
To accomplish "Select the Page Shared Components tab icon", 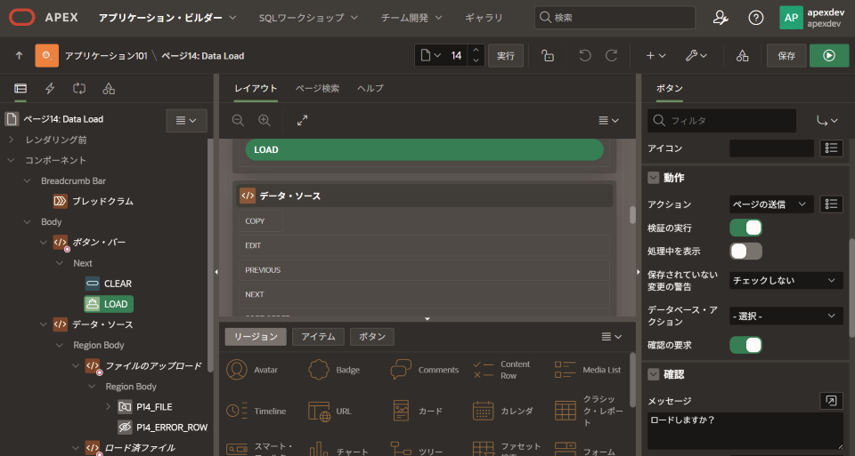I will coord(109,88).
